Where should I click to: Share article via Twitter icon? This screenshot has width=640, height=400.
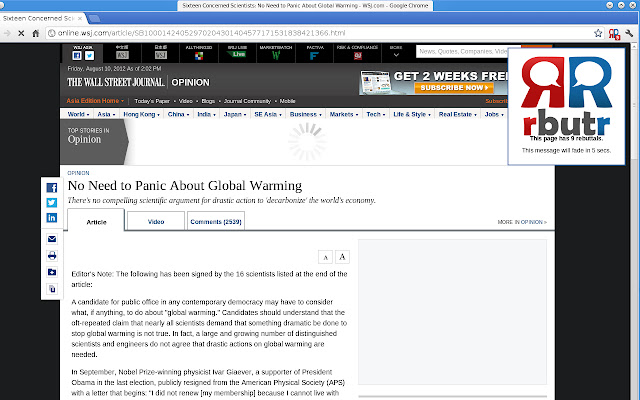tap(52, 201)
